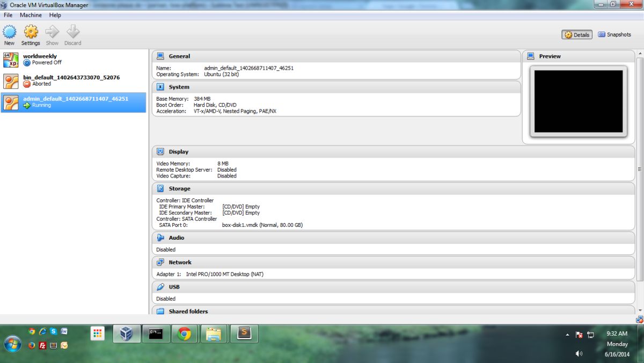Click the Action Center flag tray icon
The width and height of the screenshot is (644, 363).
click(579, 335)
